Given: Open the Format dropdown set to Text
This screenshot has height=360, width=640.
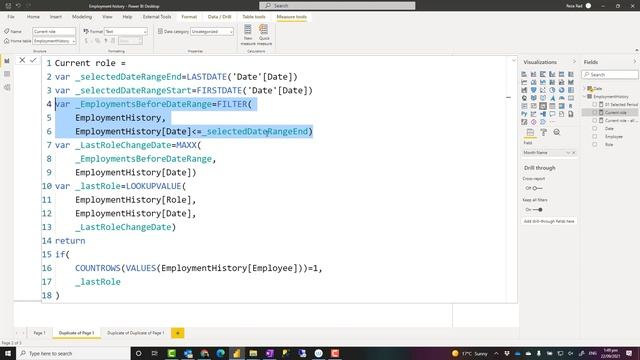Looking at the screenshot, I should pyautogui.click(x=126, y=31).
